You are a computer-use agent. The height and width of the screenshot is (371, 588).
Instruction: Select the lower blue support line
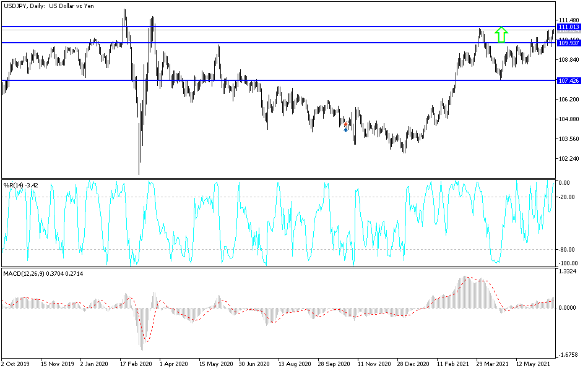click(279, 80)
